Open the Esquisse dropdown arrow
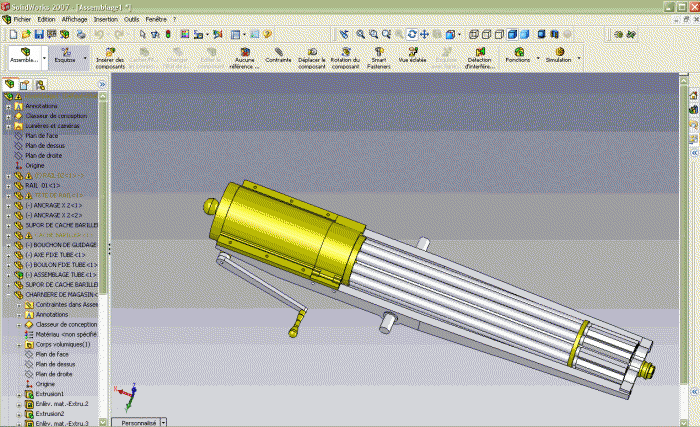The image size is (700, 427). 85,58
